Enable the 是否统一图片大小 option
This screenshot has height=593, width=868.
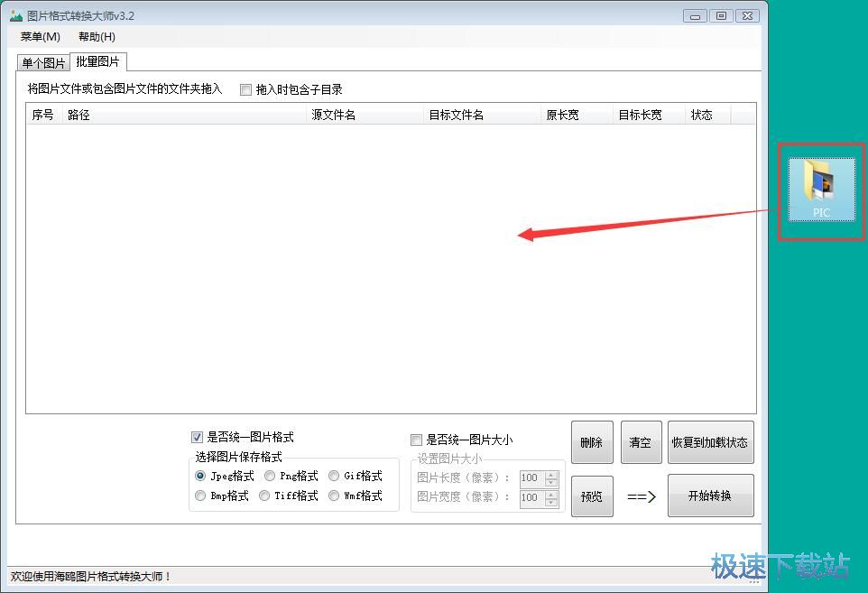point(416,440)
